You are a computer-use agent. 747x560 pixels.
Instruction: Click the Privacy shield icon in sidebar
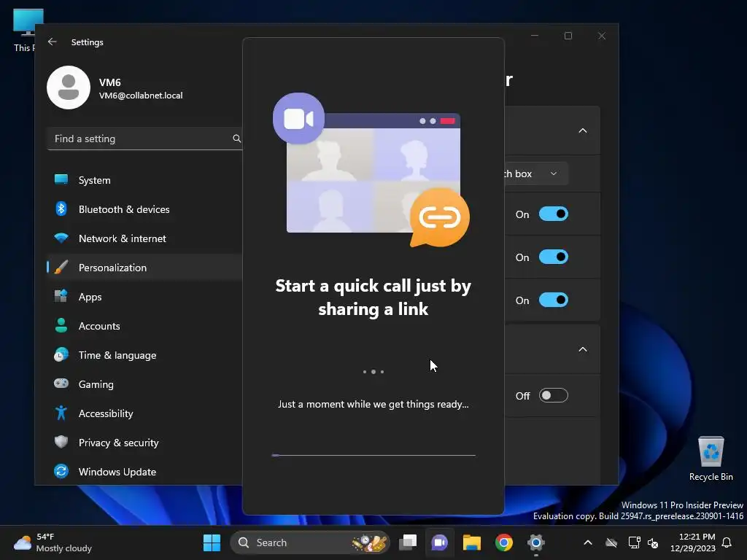[x=61, y=442]
